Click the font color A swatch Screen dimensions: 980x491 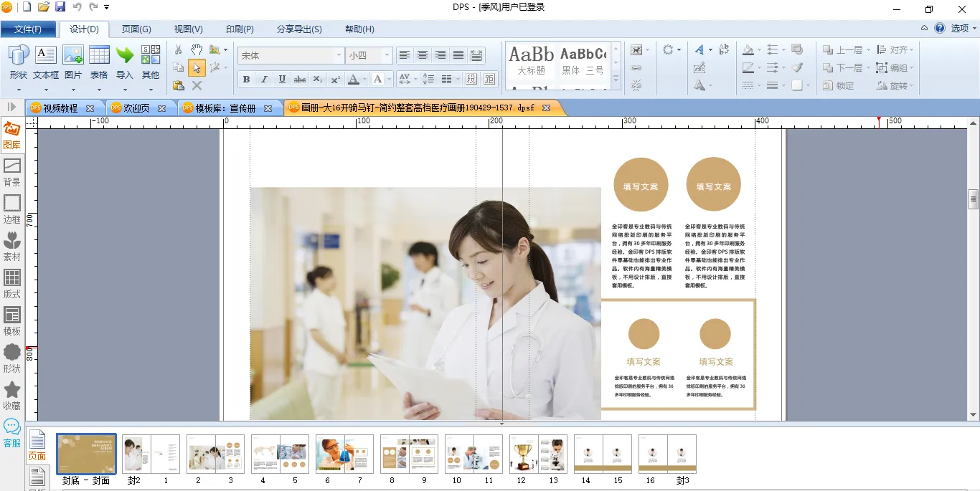coord(353,79)
